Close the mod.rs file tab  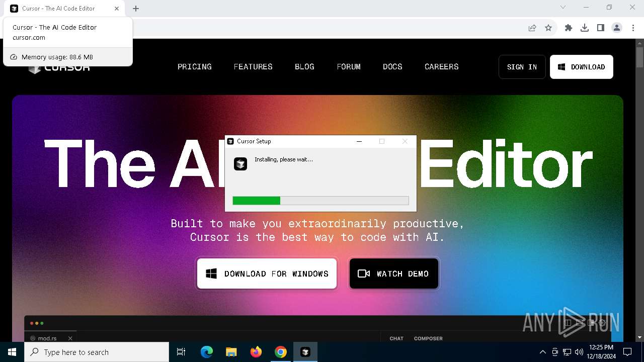pyautogui.click(x=70, y=338)
